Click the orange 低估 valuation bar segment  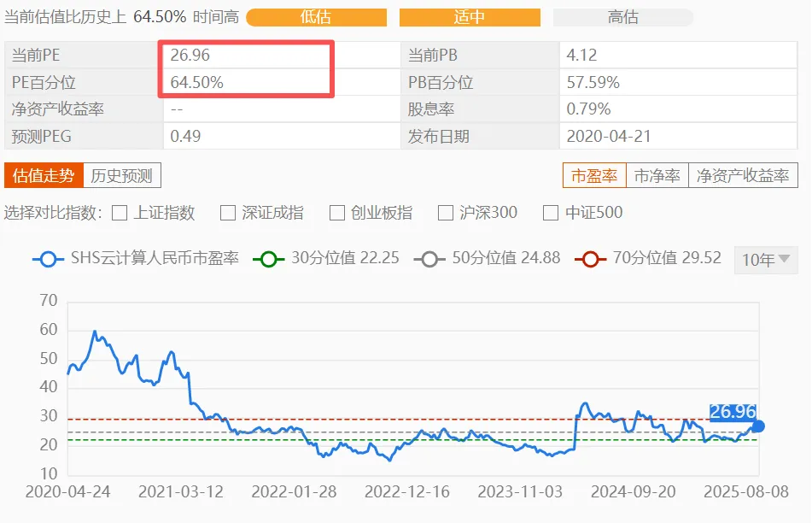pos(316,17)
